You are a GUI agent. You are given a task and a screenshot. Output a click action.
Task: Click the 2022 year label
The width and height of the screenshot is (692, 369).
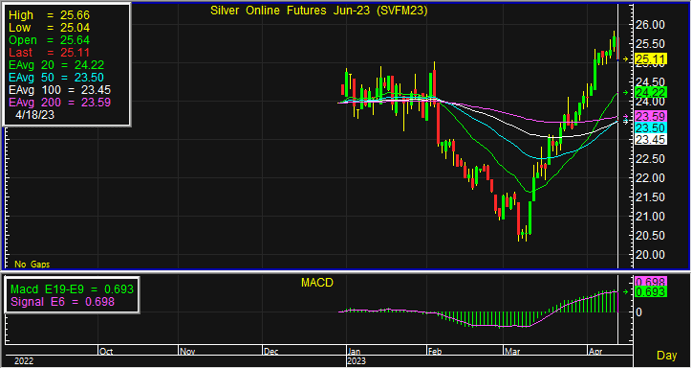(x=24, y=361)
